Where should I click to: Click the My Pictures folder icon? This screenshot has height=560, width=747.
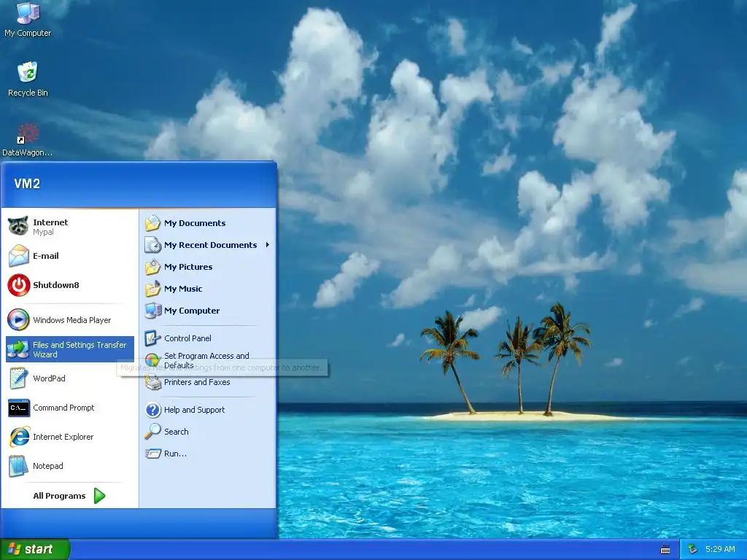pyautogui.click(x=152, y=267)
